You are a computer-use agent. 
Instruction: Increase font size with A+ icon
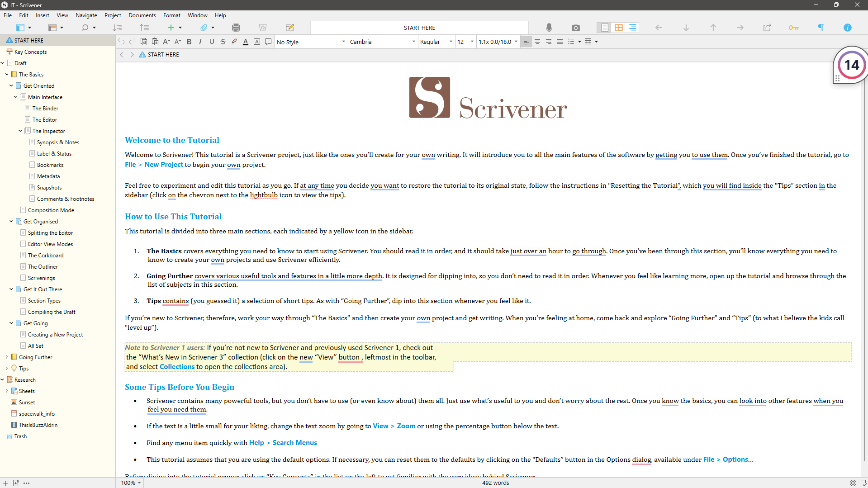pyautogui.click(x=166, y=42)
